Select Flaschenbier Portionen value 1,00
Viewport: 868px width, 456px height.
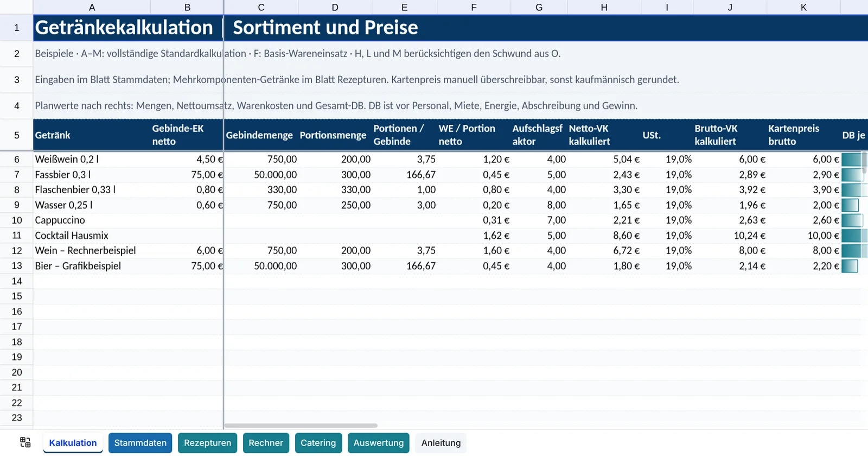404,190
